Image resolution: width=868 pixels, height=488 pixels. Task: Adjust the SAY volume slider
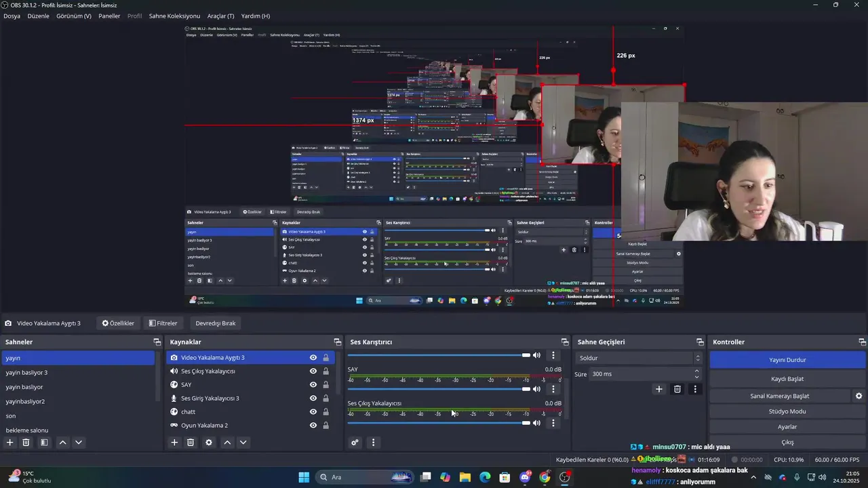(439, 389)
